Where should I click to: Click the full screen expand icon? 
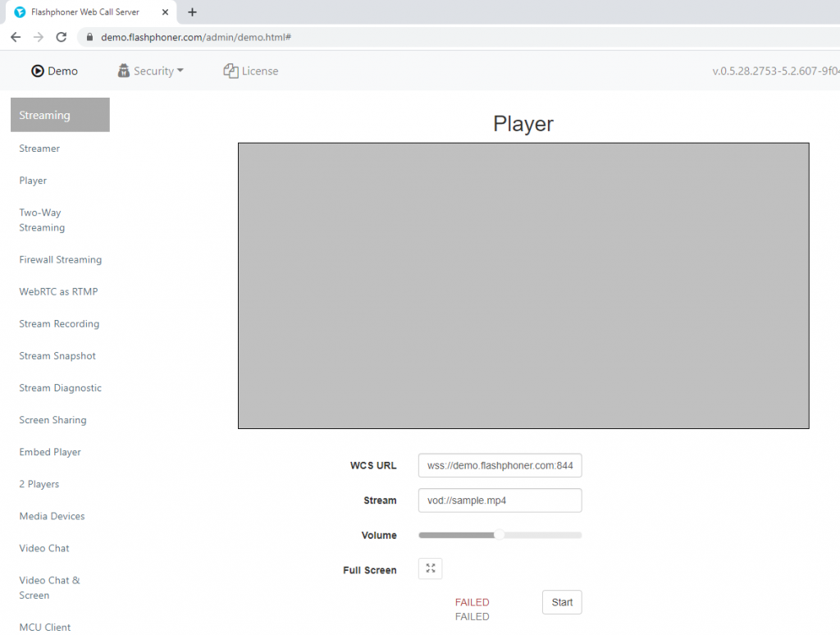pyautogui.click(x=430, y=569)
